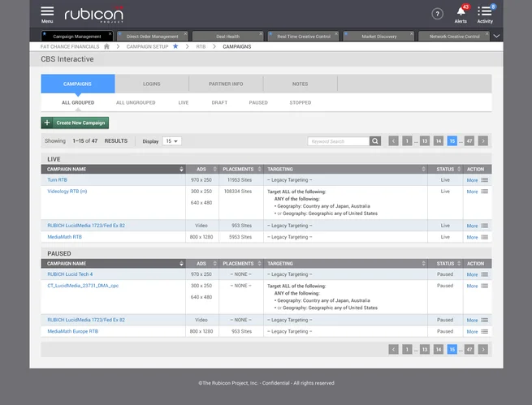Close the Real Time Creative Control tab

[336, 34]
